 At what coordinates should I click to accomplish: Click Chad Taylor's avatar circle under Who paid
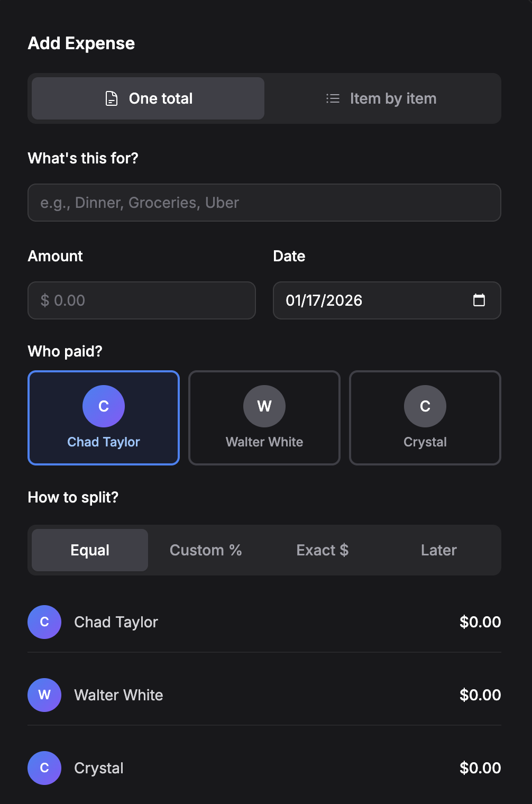coord(103,406)
